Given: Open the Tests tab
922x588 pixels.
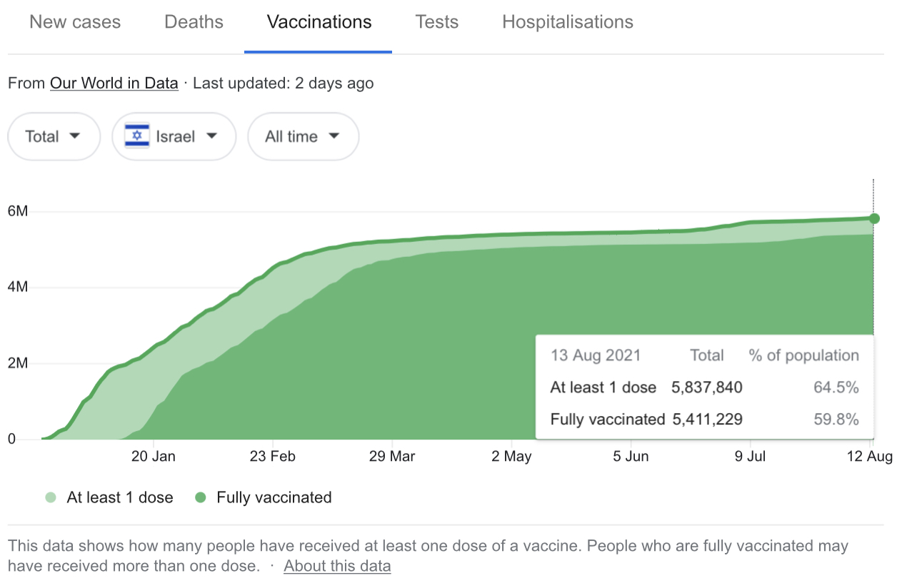Looking at the screenshot, I should 437,22.
